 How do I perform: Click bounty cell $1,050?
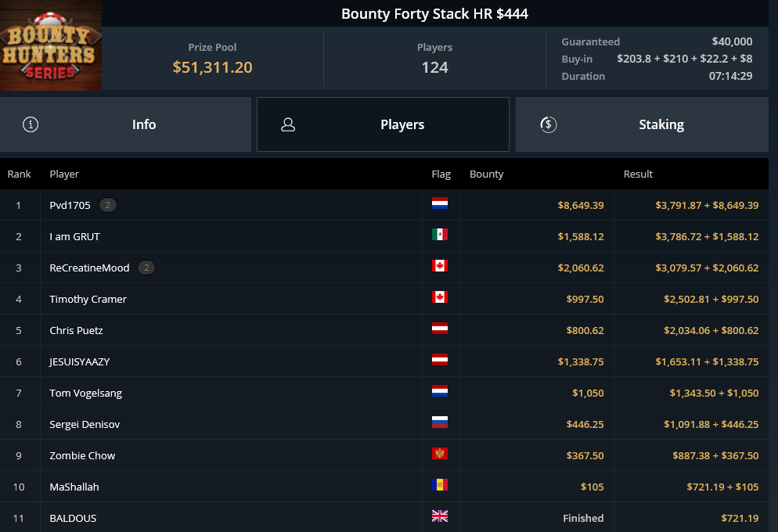click(588, 393)
